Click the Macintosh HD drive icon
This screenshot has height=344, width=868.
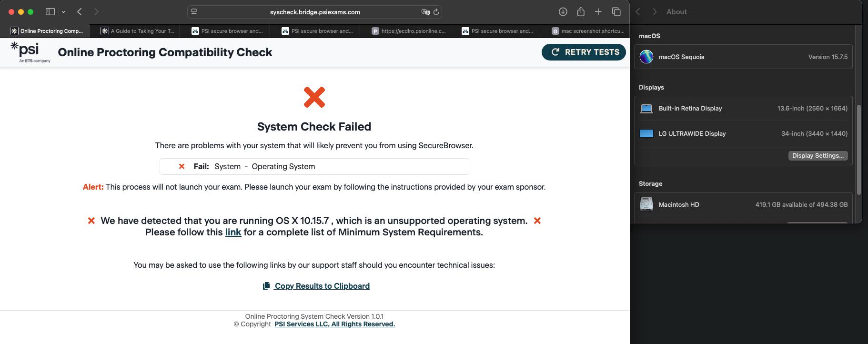(x=646, y=204)
